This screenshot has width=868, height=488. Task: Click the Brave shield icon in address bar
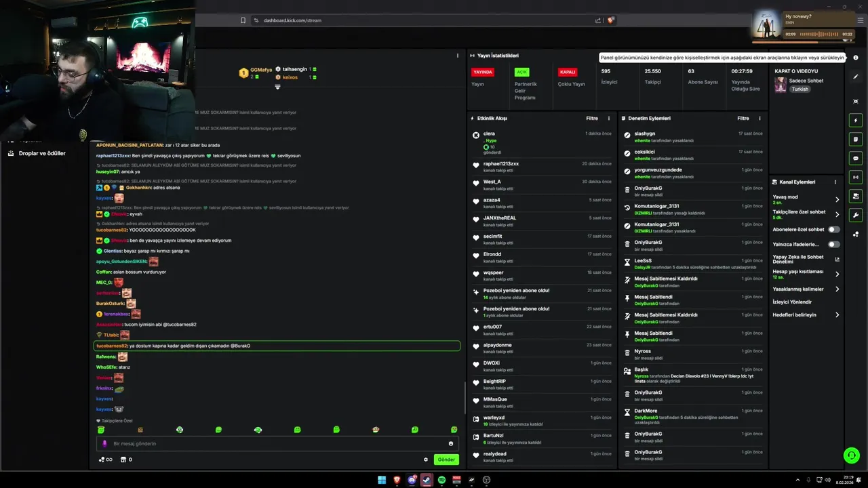[x=610, y=20]
